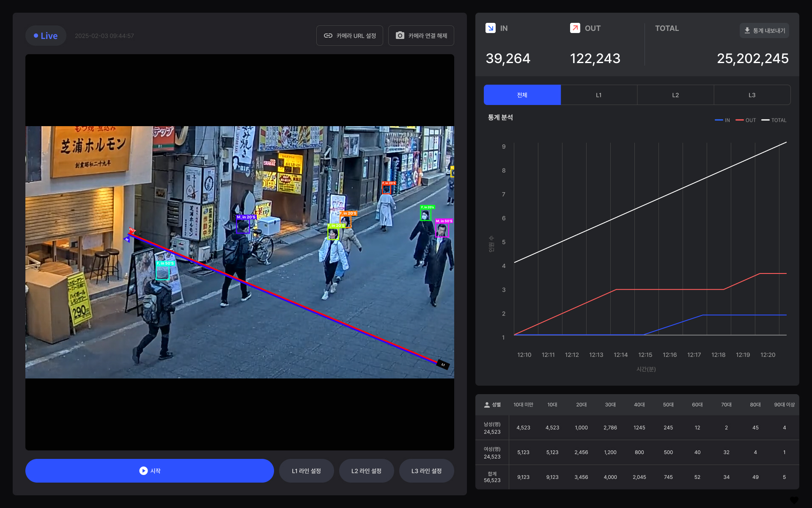
Task: Switch to the L3 tab
Action: [x=752, y=95]
